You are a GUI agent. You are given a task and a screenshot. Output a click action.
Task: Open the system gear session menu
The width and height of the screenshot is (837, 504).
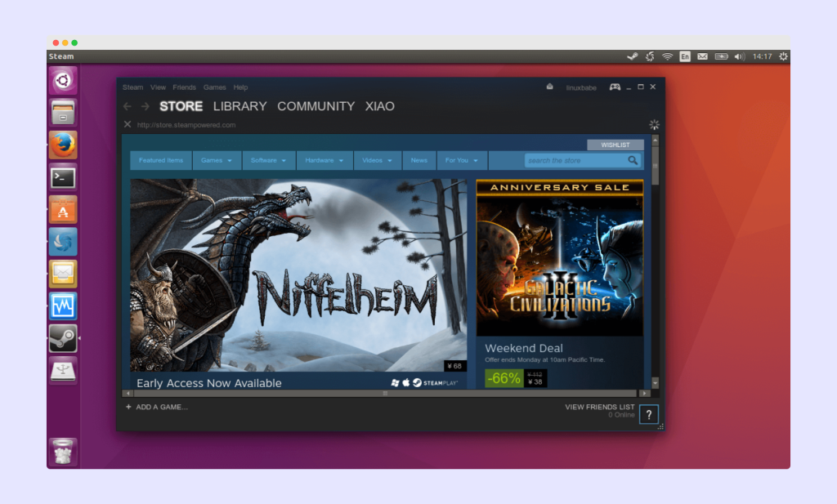pos(783,56)
